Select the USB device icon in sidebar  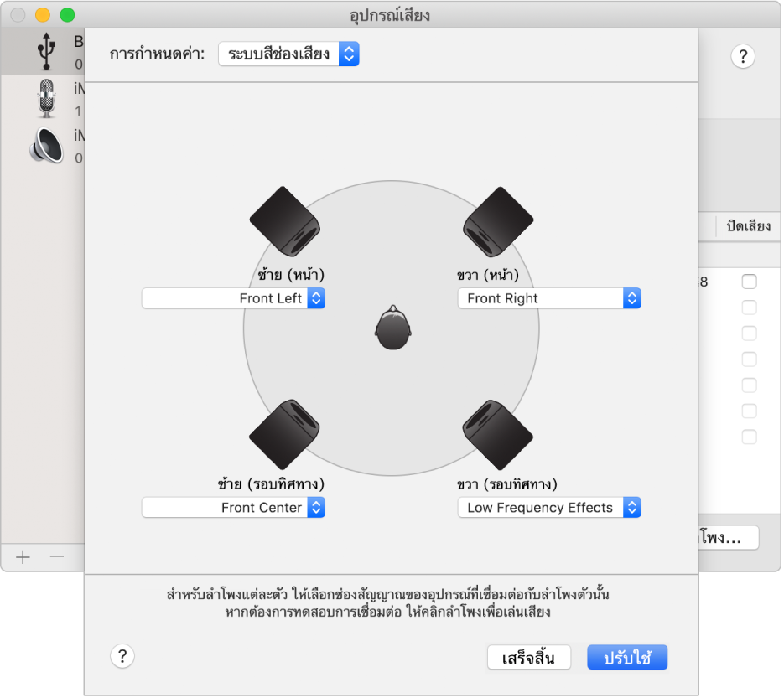pos(45,53)
